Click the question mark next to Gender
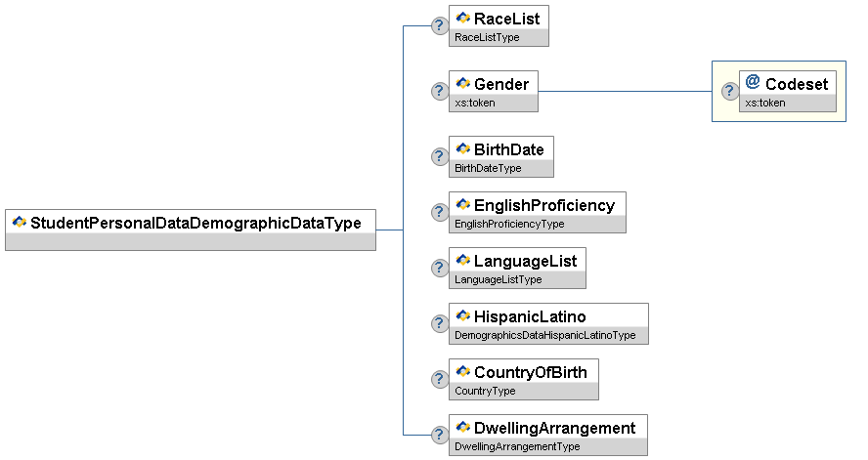 point(440,91)
